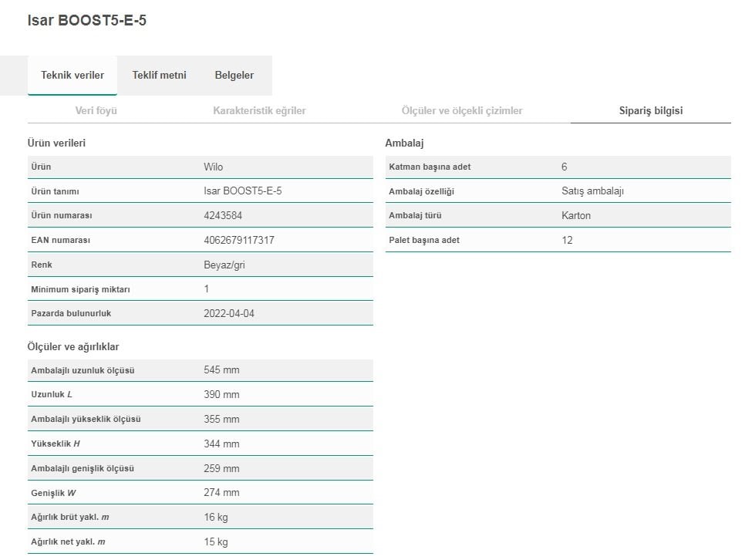The width and height of the screenshot is (745, 560).
Task: Open Ölçüler ve ölçekli çizimler sub-tab
Action: [462, 111]
